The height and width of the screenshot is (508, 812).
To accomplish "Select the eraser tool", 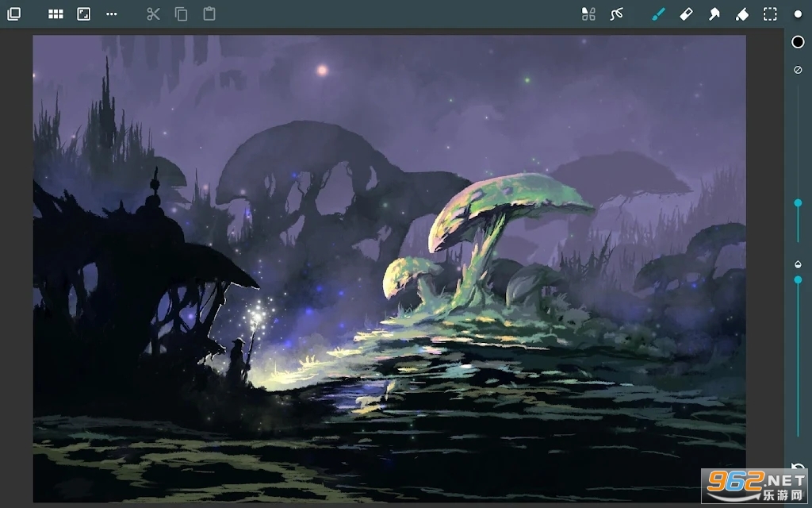I will (687, 14).
